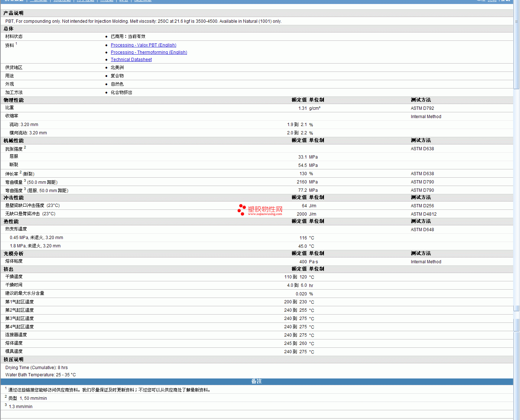The image size is (520, 420).
Task: Click the 熔体粘度 row label
Action: tap(14, 261)
